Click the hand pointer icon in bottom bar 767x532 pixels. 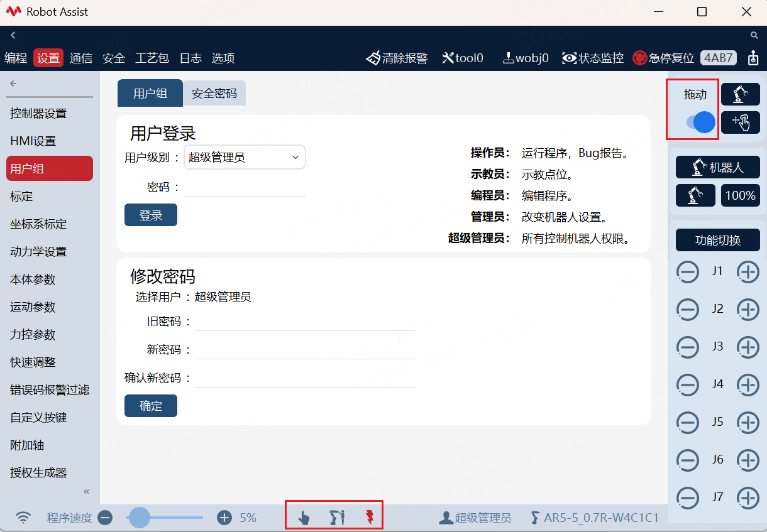tap(304, 518)
